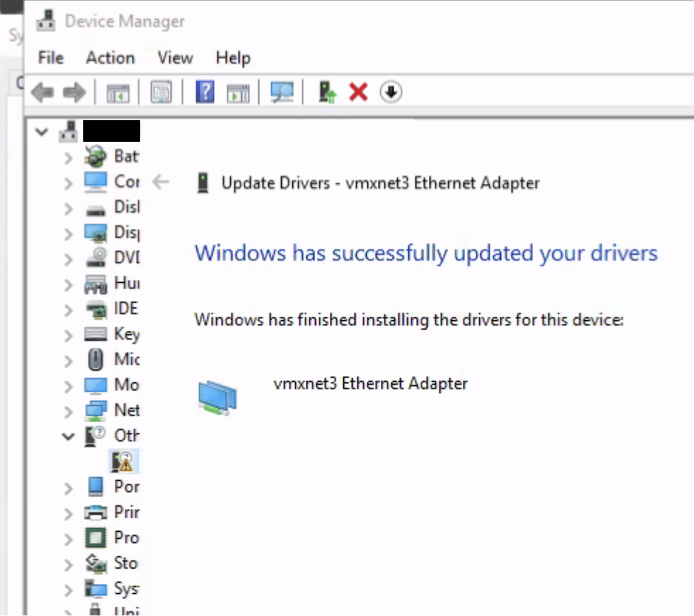
Task: Expand the System devices tree node
Action: click(68, 590)
